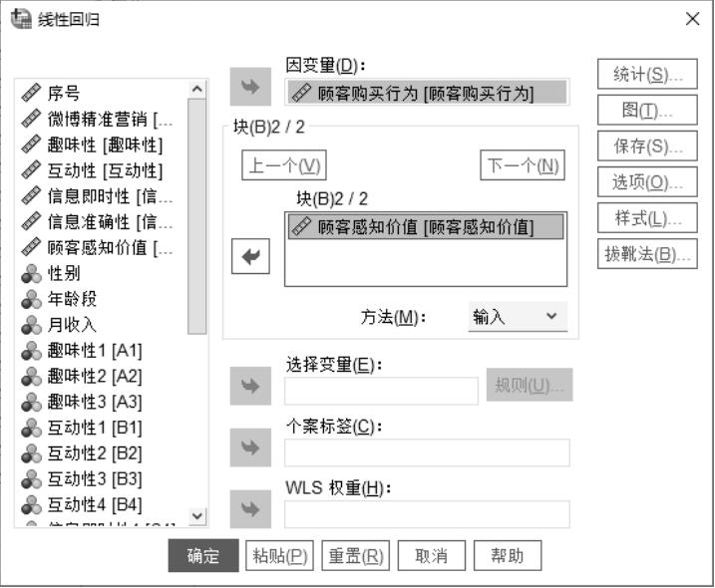Select the 互动性4 [B4] variable
715x588 pixels.
point(103,504)
